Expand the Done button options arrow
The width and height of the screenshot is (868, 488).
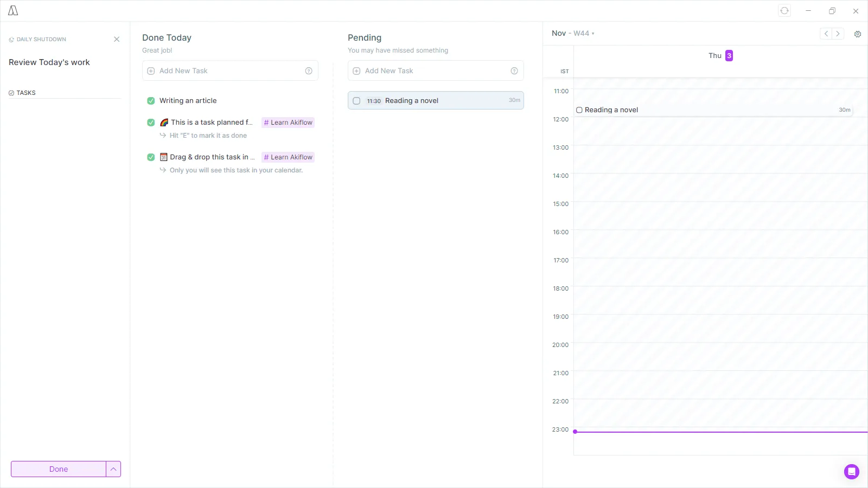(113, 469)
